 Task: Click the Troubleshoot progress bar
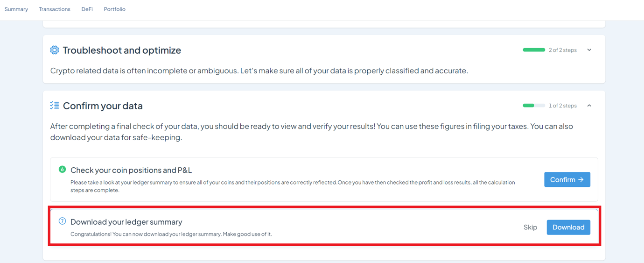point(534,50)
